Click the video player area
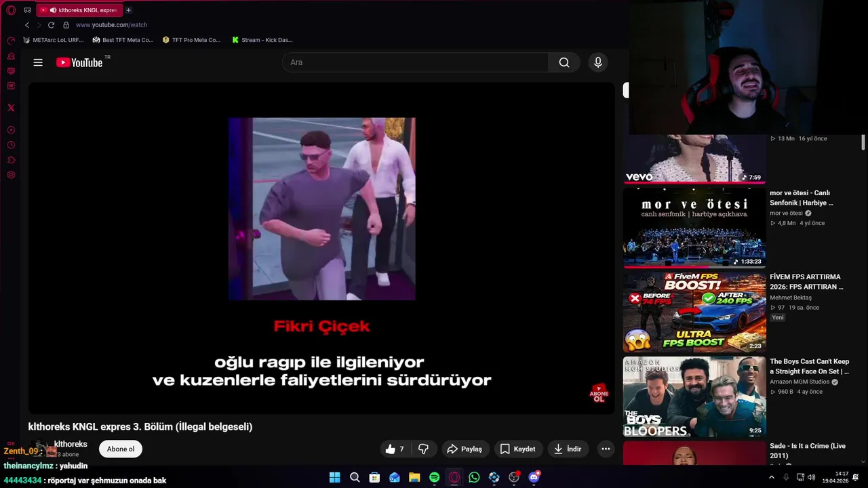The height and width of the screenshot is (488, 868). [x=321, y=248]
